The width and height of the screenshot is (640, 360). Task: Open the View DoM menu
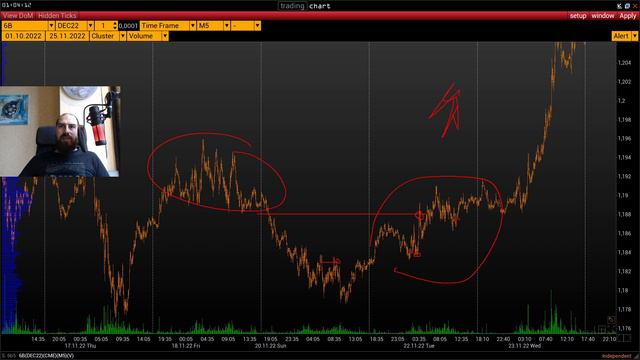18,16
